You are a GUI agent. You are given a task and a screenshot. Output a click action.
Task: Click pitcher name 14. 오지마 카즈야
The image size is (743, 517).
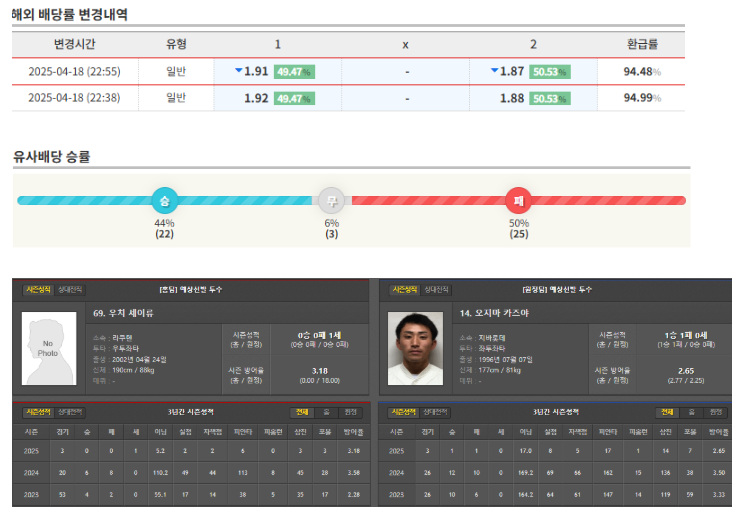pos(494,313)
